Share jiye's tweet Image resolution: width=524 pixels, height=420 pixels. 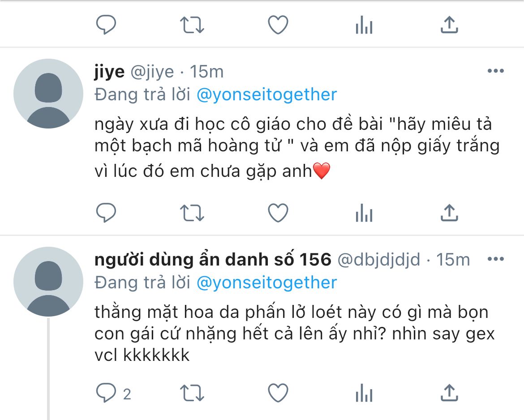449,213
